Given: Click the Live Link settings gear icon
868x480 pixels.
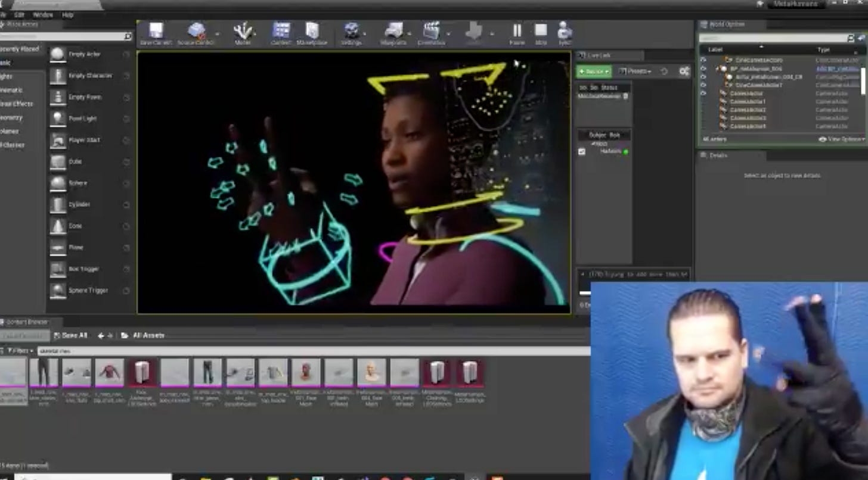Looking at the screenshot, I should pyautogui.click(x=684, y=71).
